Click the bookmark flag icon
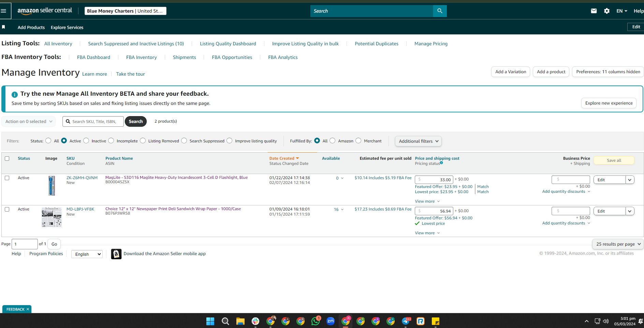Viewport: 644px width, 328px height. pyautogui.click(x=3, y=27)
